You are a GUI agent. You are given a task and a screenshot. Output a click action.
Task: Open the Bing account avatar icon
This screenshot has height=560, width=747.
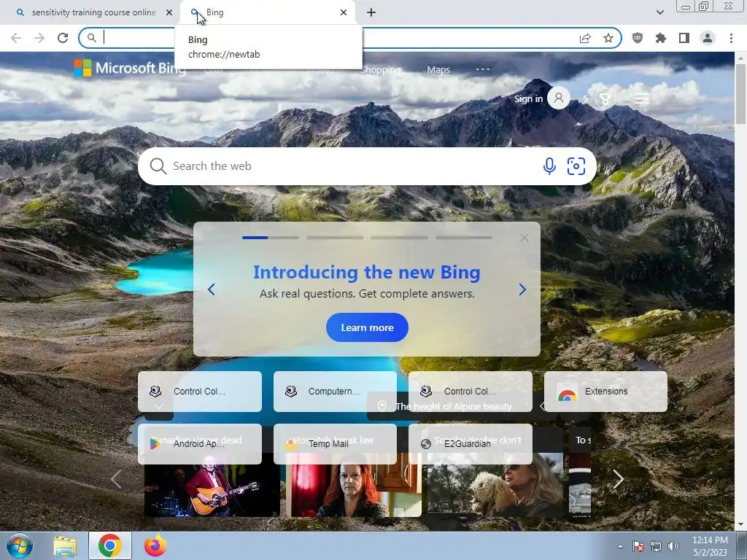click(559, 98)
